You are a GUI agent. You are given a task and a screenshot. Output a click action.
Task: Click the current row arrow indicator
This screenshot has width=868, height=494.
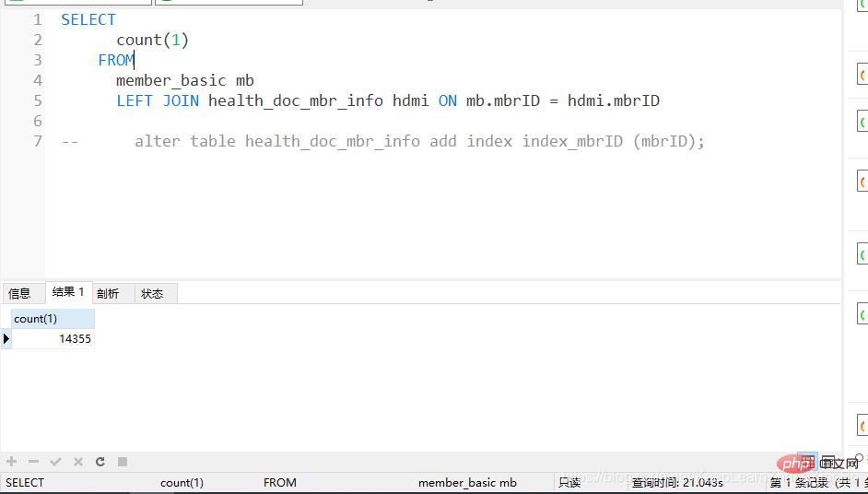(x=6, y=338)
